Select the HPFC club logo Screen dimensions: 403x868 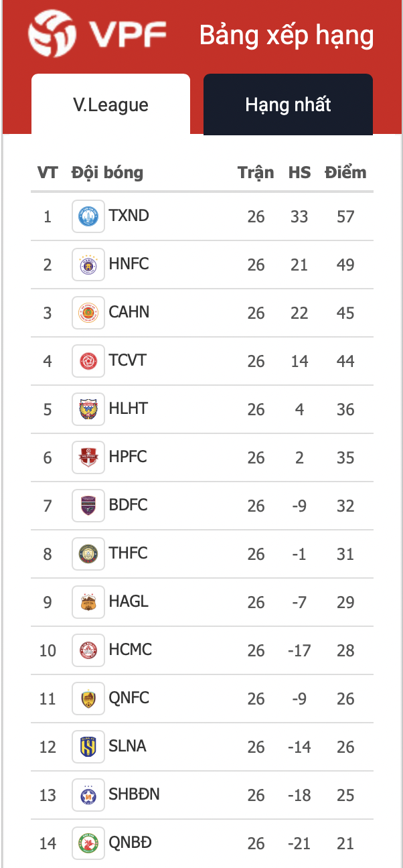(x=88, y=457)
